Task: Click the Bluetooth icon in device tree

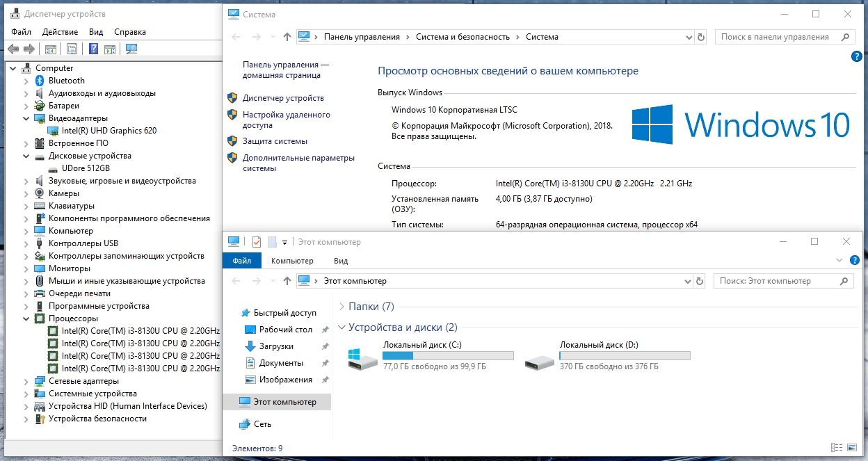Action: [41, 81]
